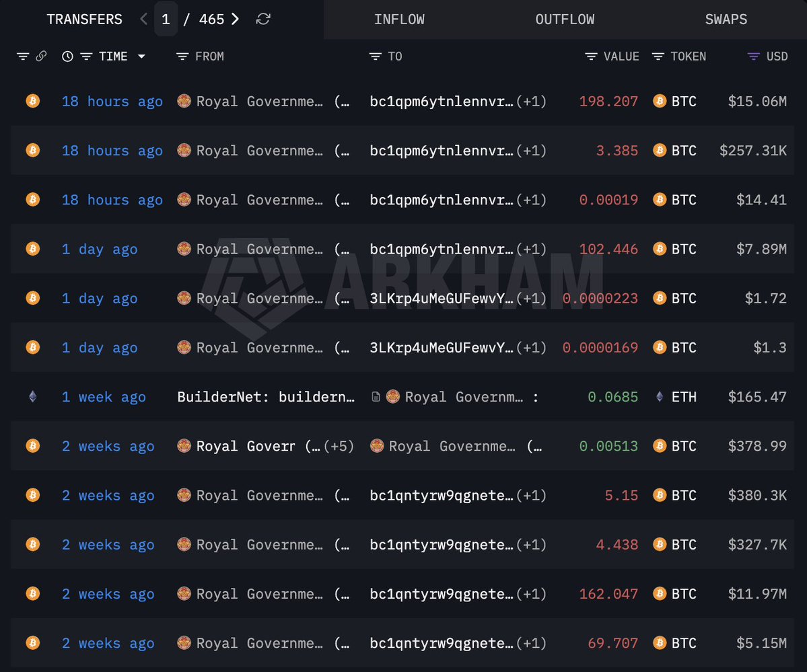807x672 pixels.
Task: Click the $257.31K USD amount
Action: coord(753,150)
